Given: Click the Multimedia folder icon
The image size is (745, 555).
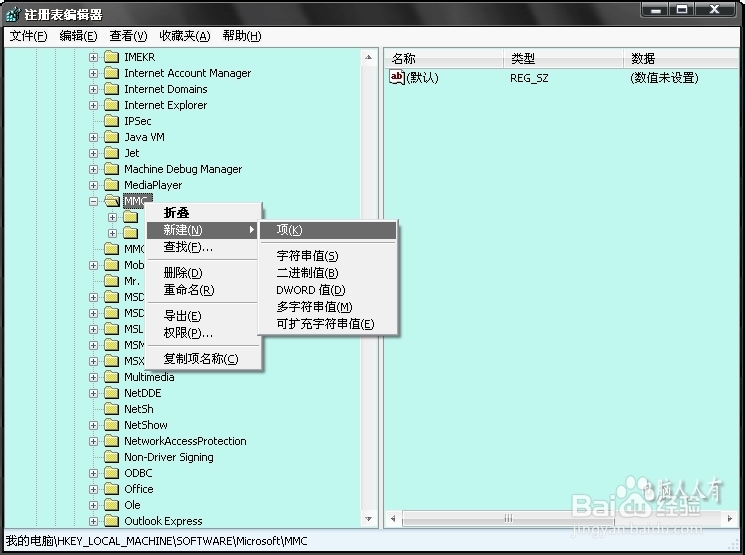Looking at the screenshot, I should point(112,377).
